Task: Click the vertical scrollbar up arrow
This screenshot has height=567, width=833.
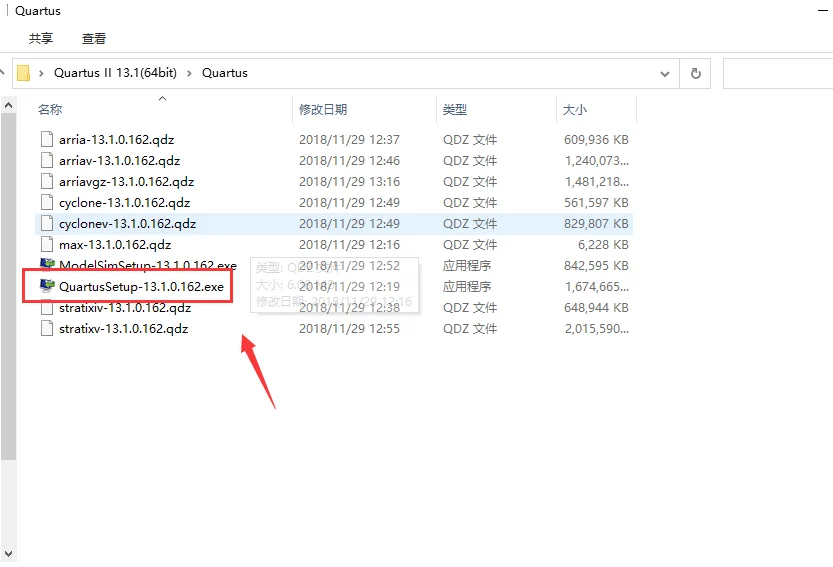Action: click(x=8, y=105)
